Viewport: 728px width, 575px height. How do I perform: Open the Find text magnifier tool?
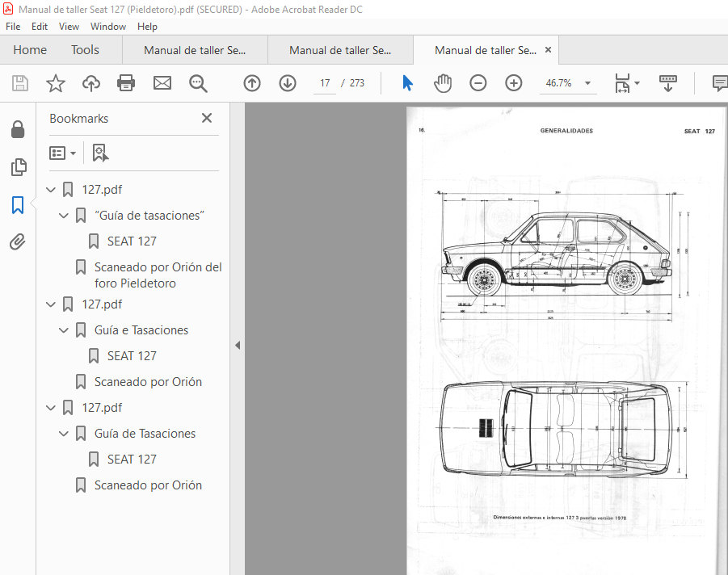tap(198, 83)
